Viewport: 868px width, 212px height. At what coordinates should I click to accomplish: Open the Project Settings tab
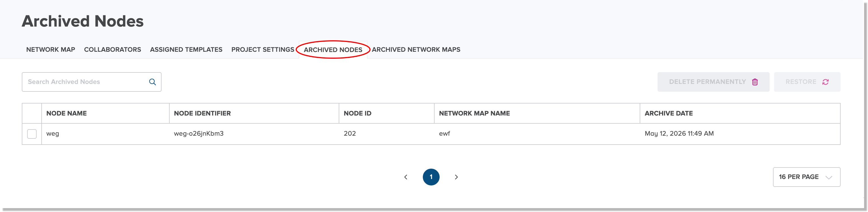point(262,50)
